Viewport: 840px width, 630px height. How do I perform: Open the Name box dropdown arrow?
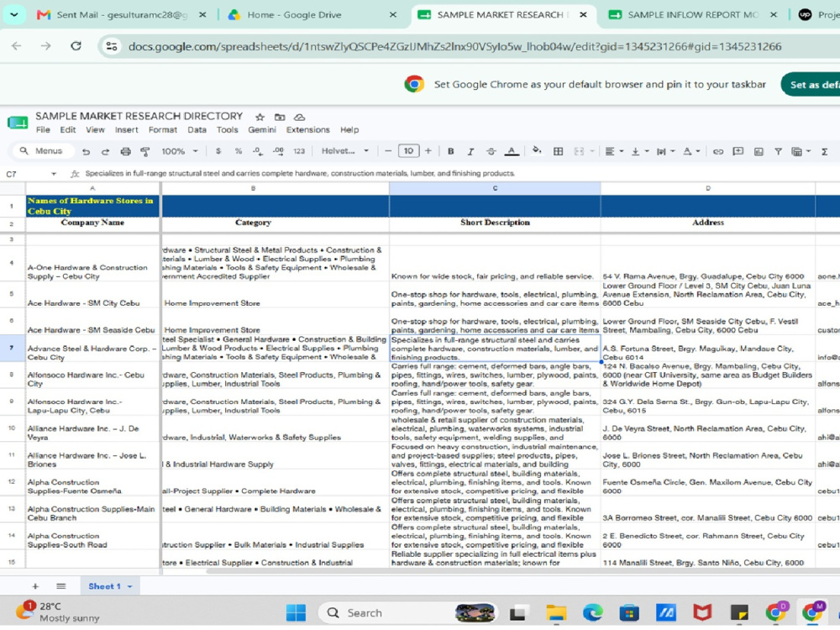coord(54,174)
